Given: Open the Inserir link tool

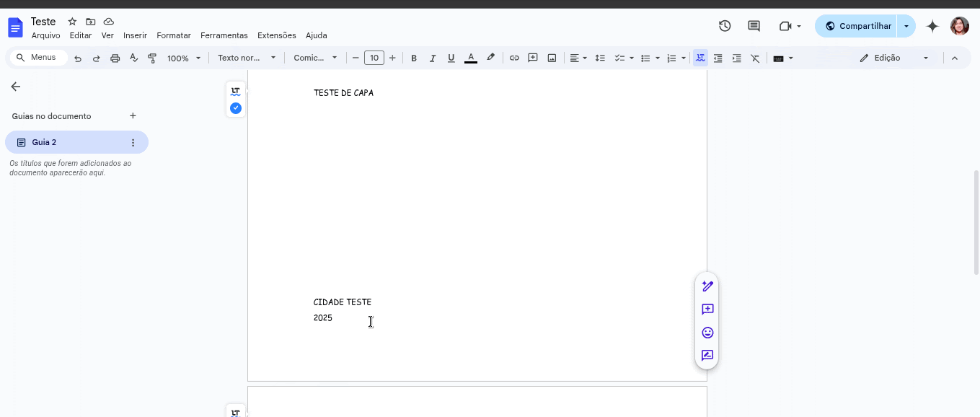Looking at the screenshot, I should point(514,58).
